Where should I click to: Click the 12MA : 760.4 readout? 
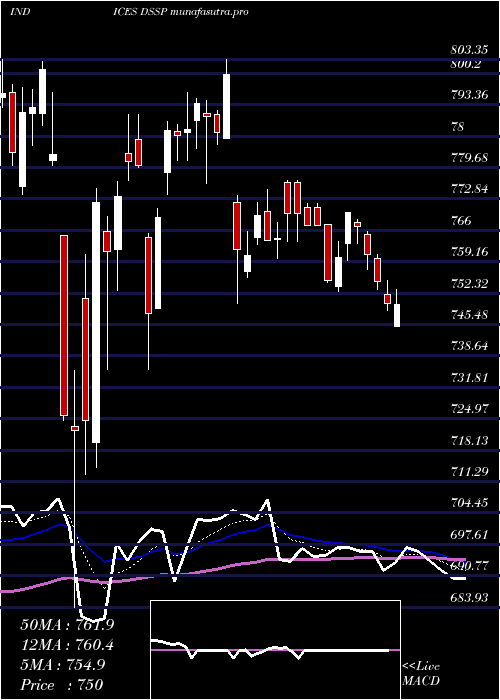pos(67,645)
